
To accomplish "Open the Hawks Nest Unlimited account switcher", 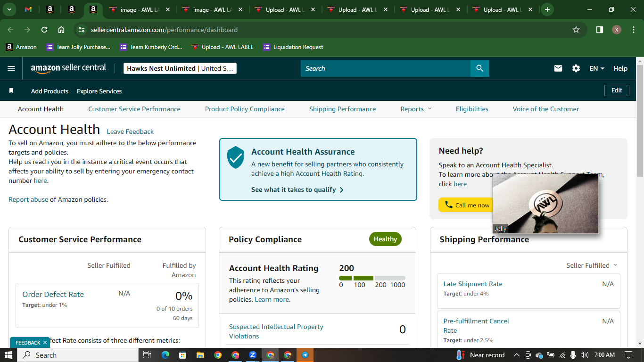I will point(180,68).
